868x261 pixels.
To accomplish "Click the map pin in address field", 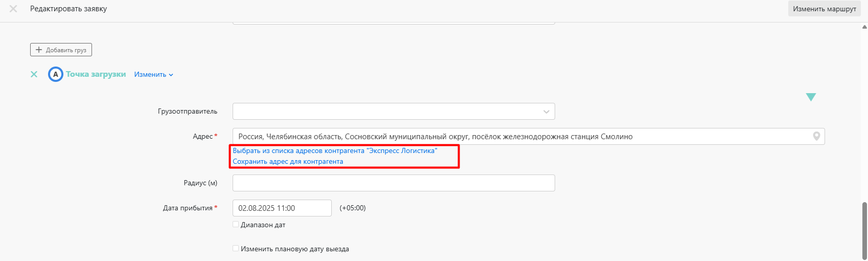I will [x=816, y=136].
